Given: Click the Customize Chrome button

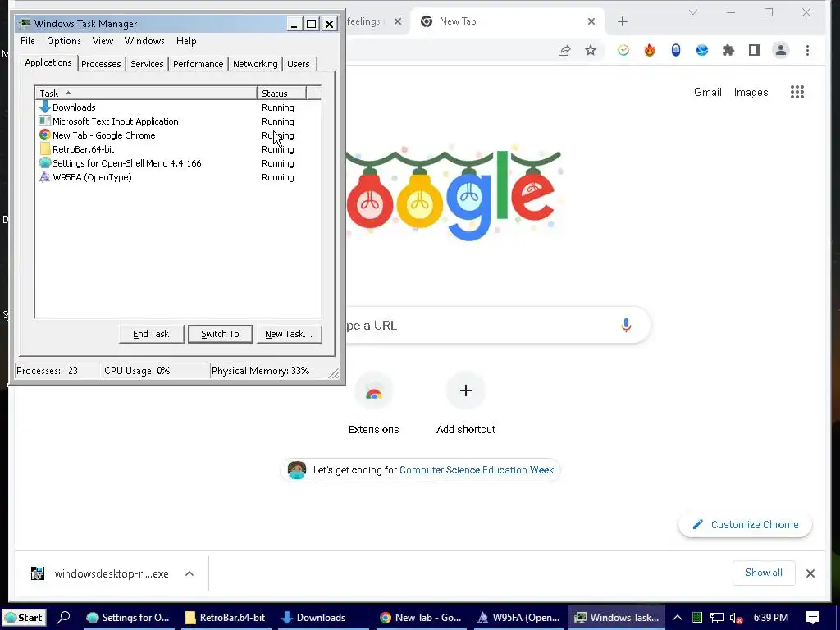Looking at the screenshot, I should tap(745, 524).
